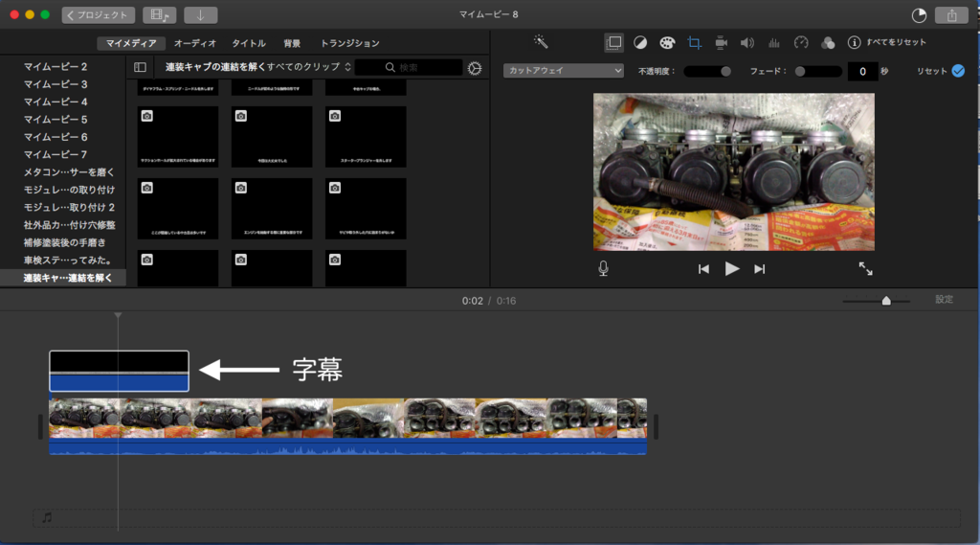Select the subtitle clip above the timeline
This screenshot has height=545, width=980.
119,371
